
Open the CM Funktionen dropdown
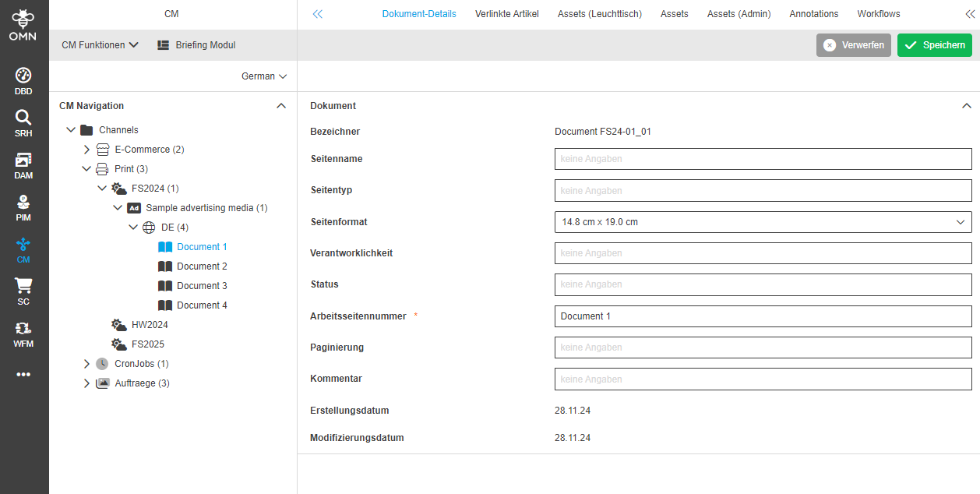[x=100, y=45]
